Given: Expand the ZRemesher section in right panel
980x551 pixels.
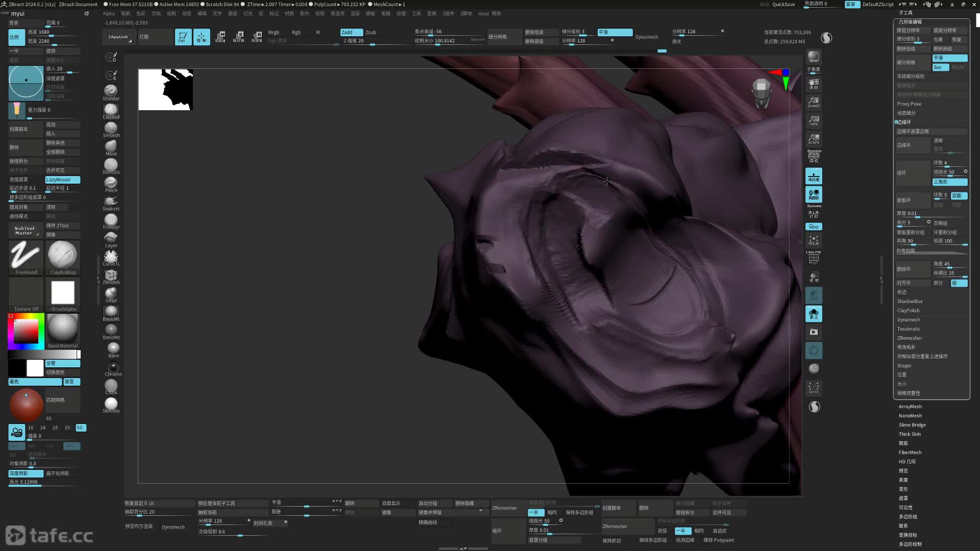Looking at the screenshot, I should click(x=910, y=338).
